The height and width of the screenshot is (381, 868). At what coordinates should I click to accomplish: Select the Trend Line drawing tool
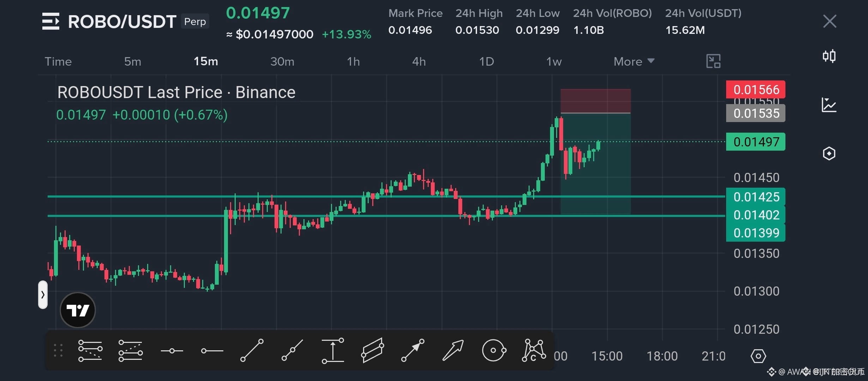tap(252, 350)
